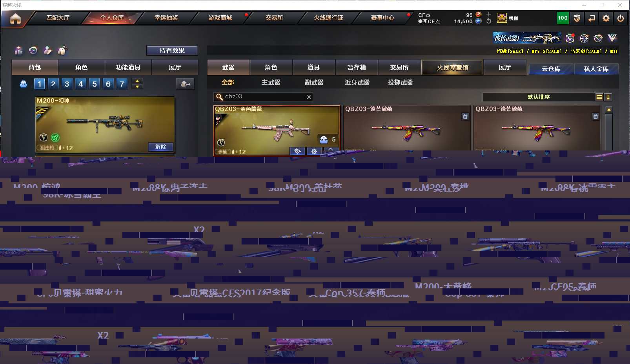This screenshot has width=630, height=364.
Task: Open the 匹配大厅 tab
Action: [x=58, y=18]
